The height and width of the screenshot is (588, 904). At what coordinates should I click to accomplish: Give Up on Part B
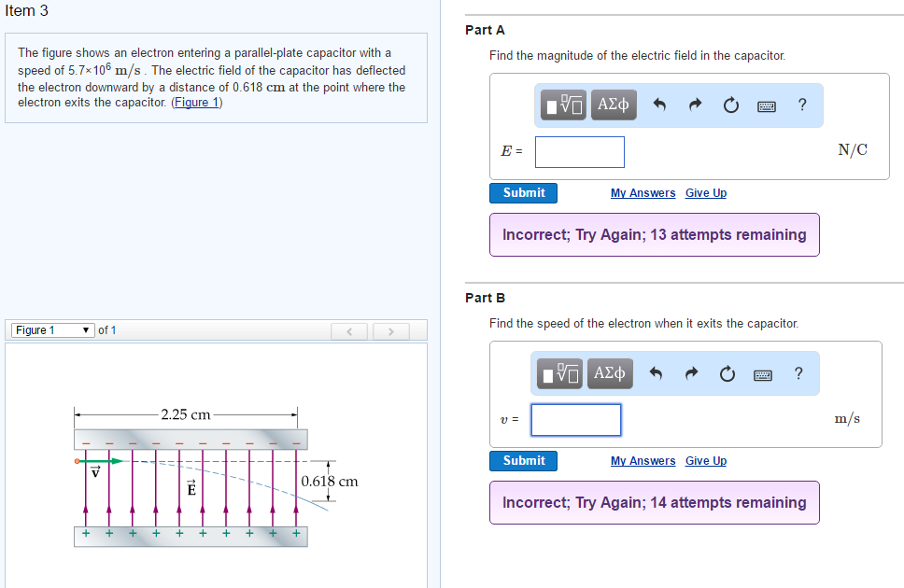706,461
